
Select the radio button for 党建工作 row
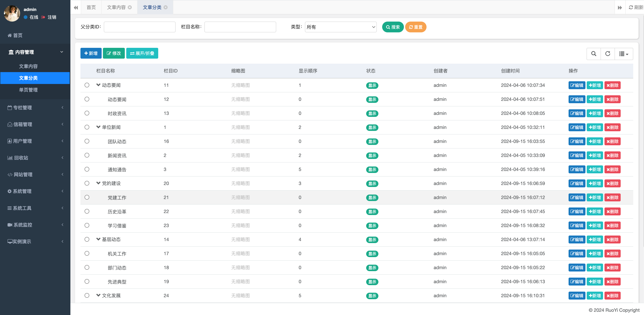click(87, 197)
